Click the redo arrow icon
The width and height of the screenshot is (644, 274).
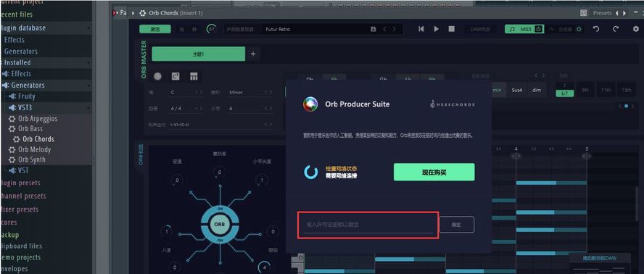(x=615, y=29)
